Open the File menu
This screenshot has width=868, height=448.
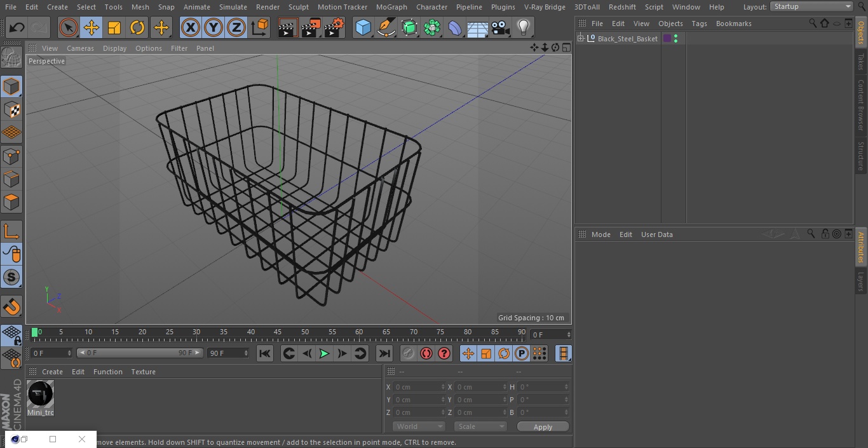(11, 7)
